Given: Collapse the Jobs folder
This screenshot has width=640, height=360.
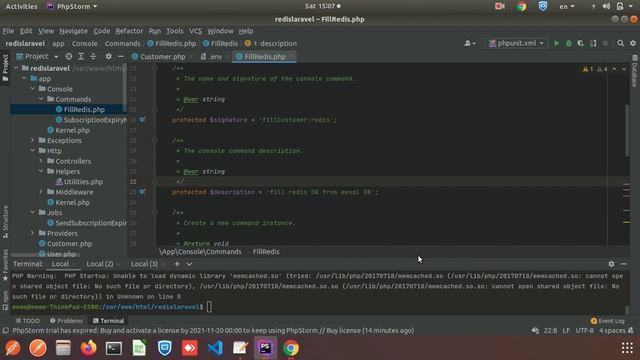Looking at the screenshot, I should click(33, 212).
